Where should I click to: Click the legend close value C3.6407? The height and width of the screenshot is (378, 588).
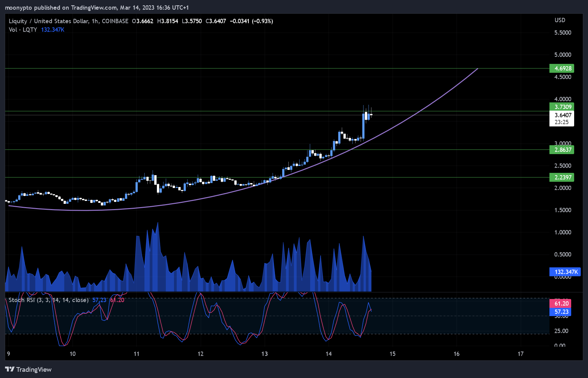point(216,21)
